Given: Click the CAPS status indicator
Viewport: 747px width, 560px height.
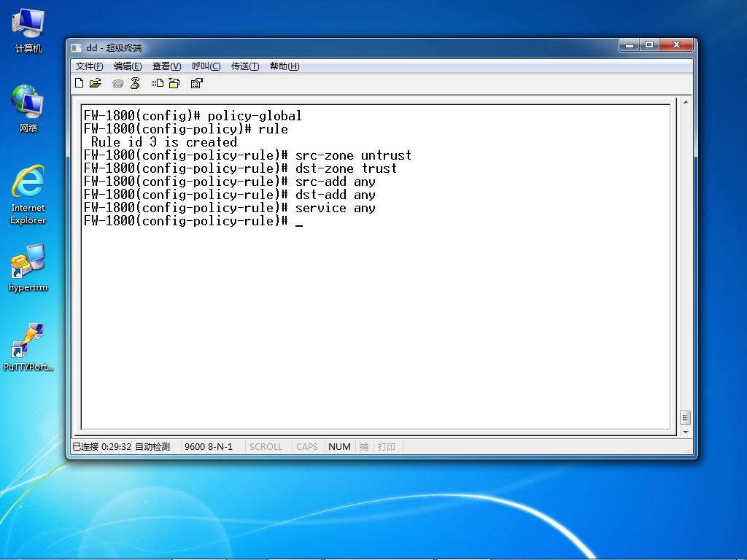Looking at the screenshot, I should [307, 447].
